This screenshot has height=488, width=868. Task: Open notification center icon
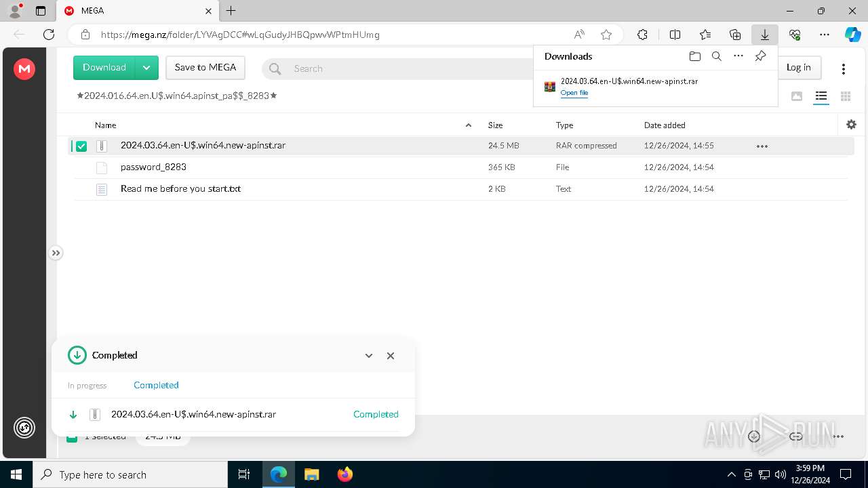pos(846,474)
